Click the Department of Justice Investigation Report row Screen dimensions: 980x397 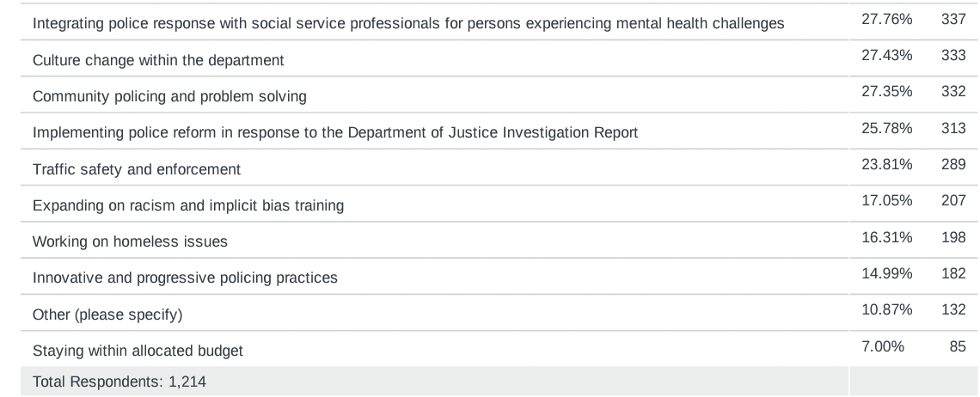pos(335,132)
